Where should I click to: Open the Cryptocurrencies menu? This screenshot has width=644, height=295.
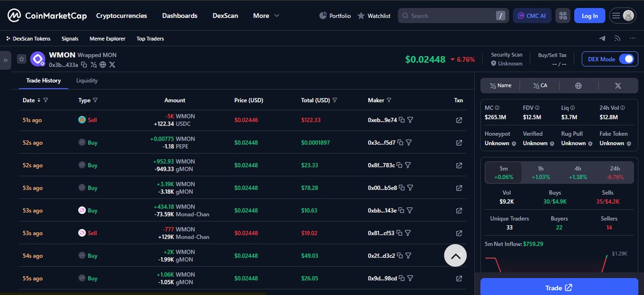click(121, 16)
